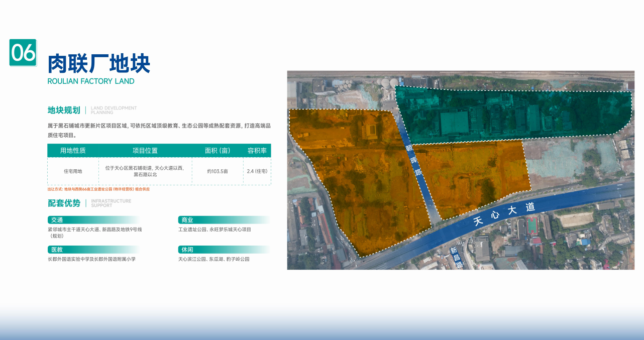Select the "医教" category tag

coord(56,250)
